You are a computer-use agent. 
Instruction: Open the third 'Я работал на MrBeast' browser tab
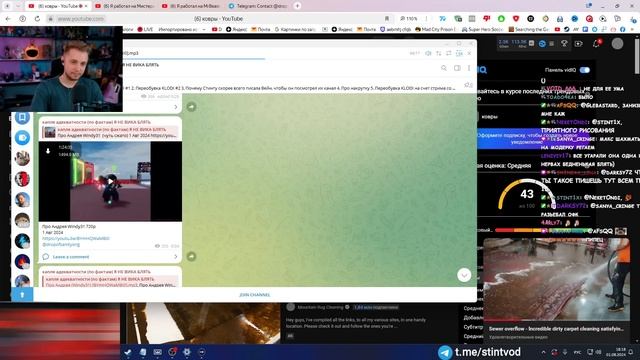pyautogui.click(x=192, y=6)
